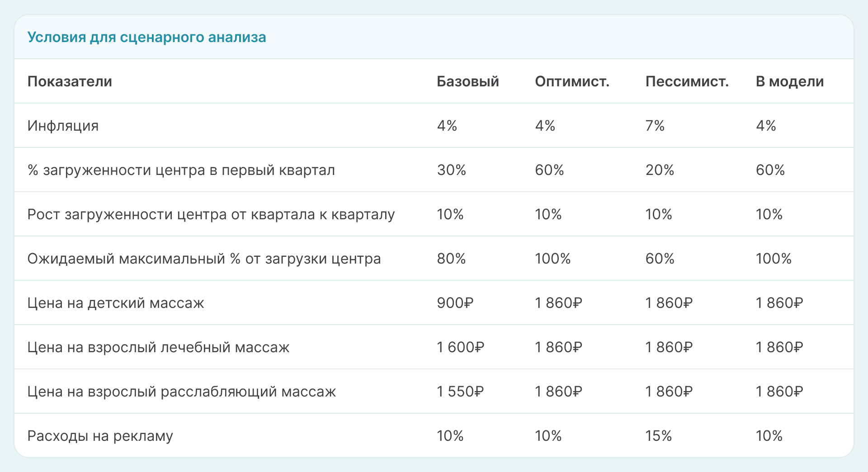
Task: Click the base maximum load value 80%
Action: pyautogui.click(x=451, y=259)
